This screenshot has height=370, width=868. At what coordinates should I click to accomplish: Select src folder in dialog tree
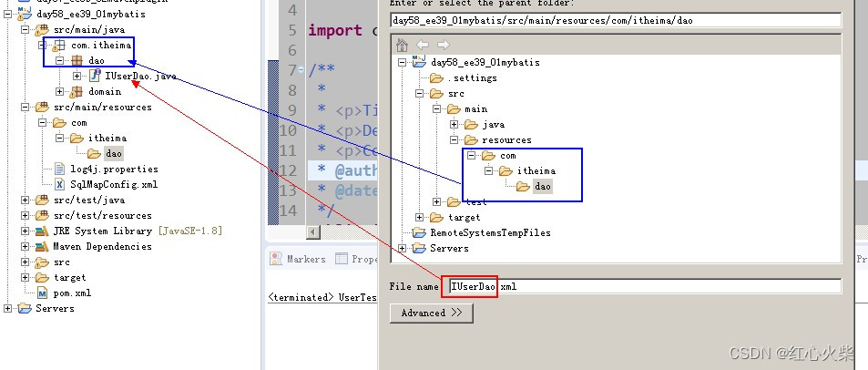[x=456, y=94]
